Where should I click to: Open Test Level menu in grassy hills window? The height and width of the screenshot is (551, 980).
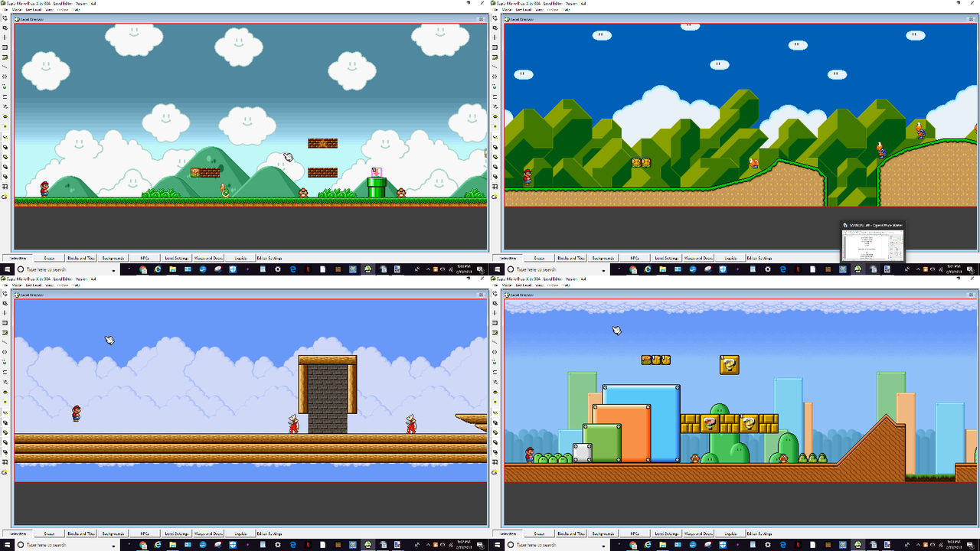[32, 8]
